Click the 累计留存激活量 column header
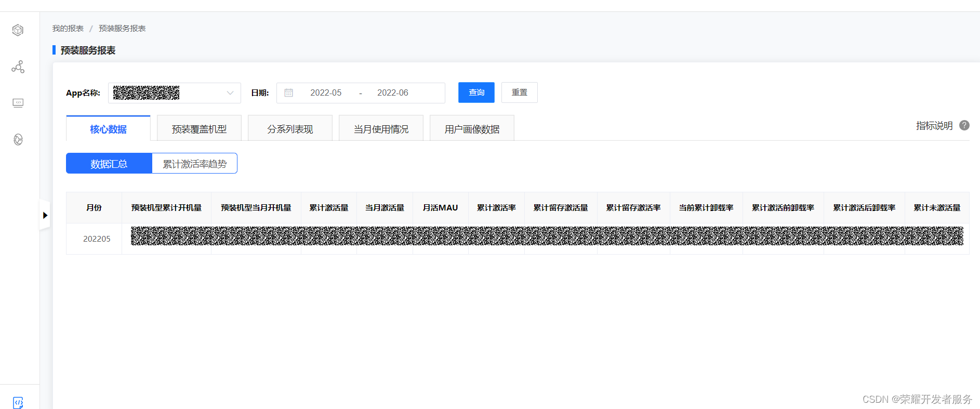 [x=561, y=207]
